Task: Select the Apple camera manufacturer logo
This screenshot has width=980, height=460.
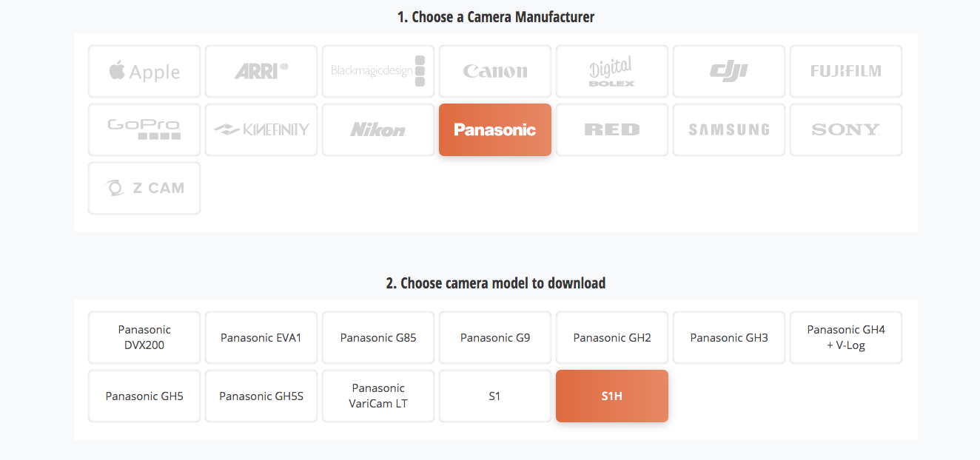Action: pos(144,71)
